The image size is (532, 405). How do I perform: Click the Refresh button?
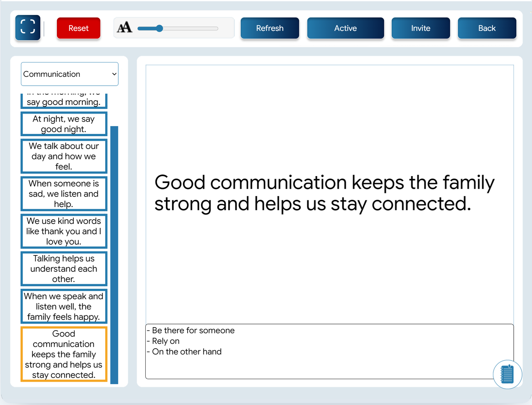pyautogui.click(x=270, y=28)
